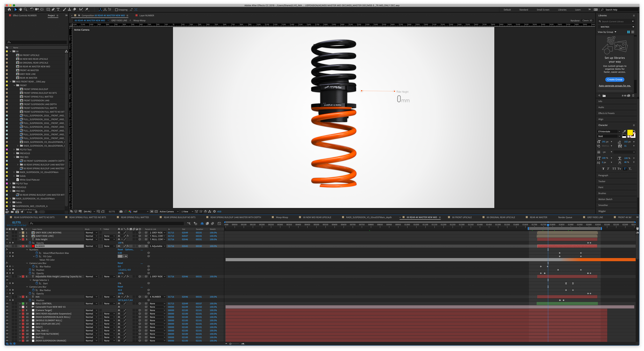
Task: Expand layer 7 NULL CONTROL properties
Action: pyautogui.click(x=20, y=303)
